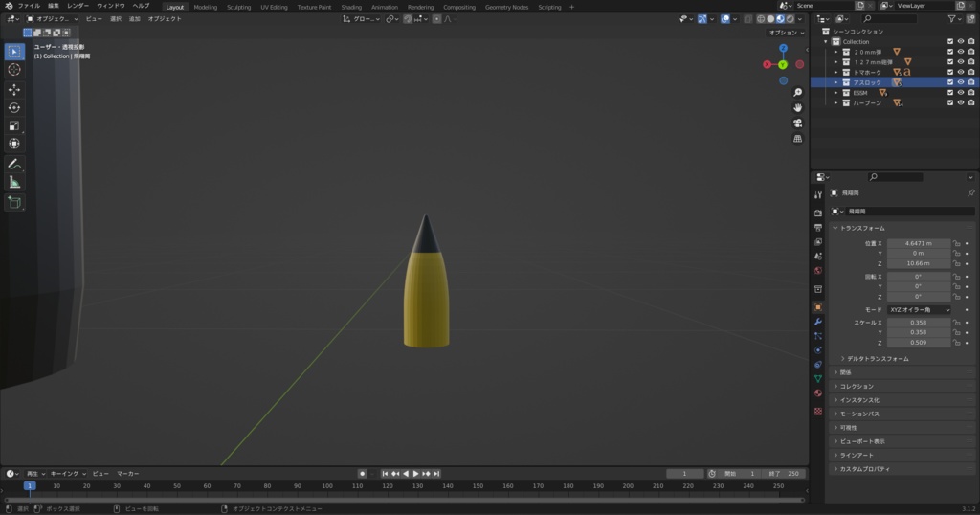Switch to the Geometry Nodes workspace tab
Viewport: 980px width, 515px height.
tap(506, 7)
